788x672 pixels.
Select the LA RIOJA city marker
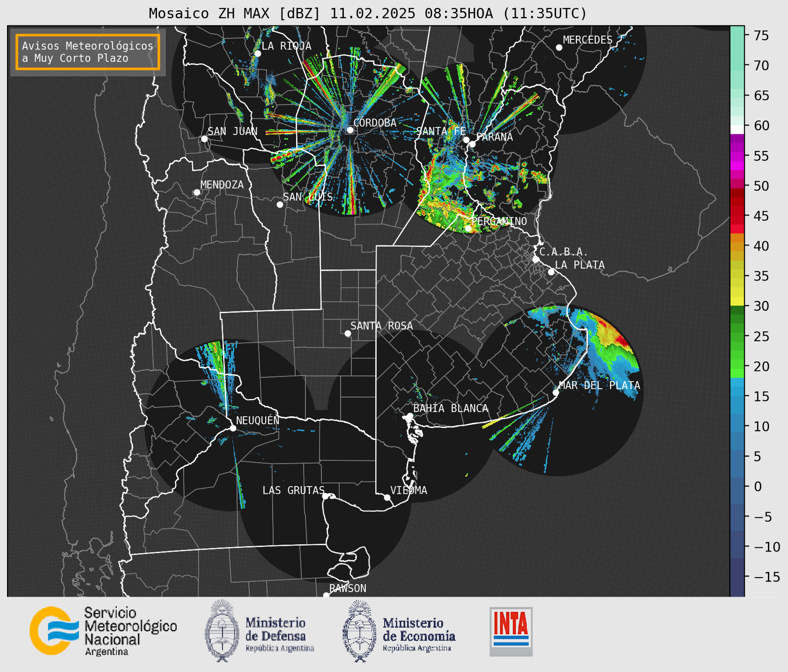(258, 54)
